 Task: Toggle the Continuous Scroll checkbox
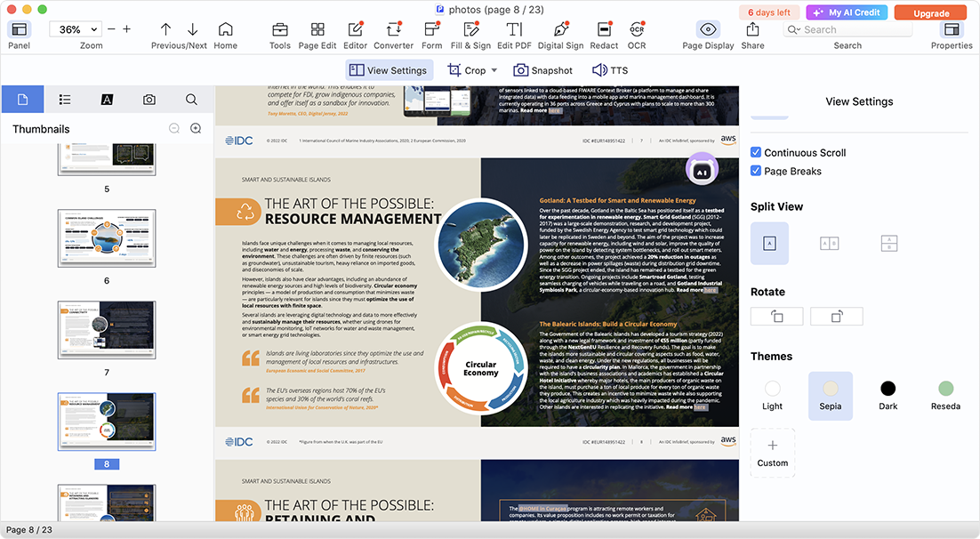[756, 152]
